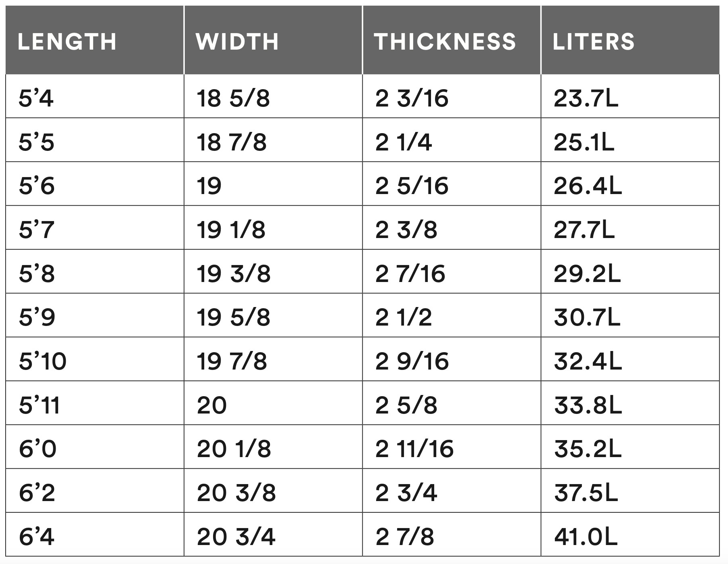This screenshot has width=728, height=564.
Task: Select the 18 5/8 width cell
Action: click(x=233, y=98)
